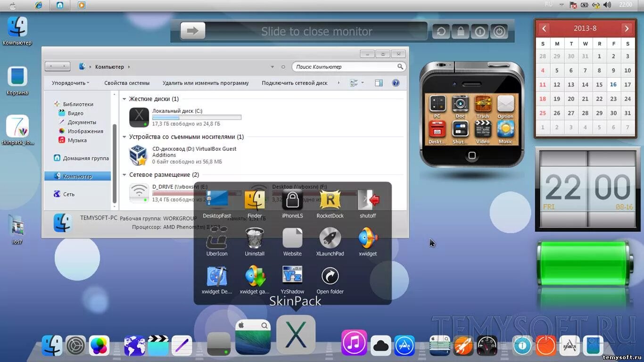Expand toolbar overflow chevron
This screenshot has width=644, height=362.
tap(339, 83)
